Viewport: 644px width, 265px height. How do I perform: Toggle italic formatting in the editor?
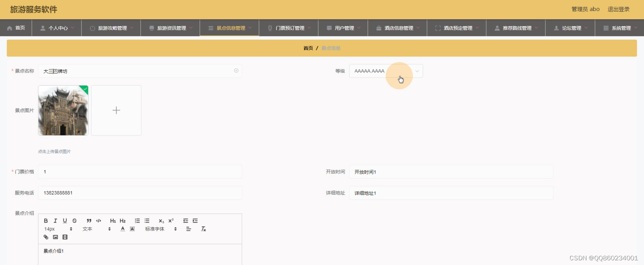(55, 221)
